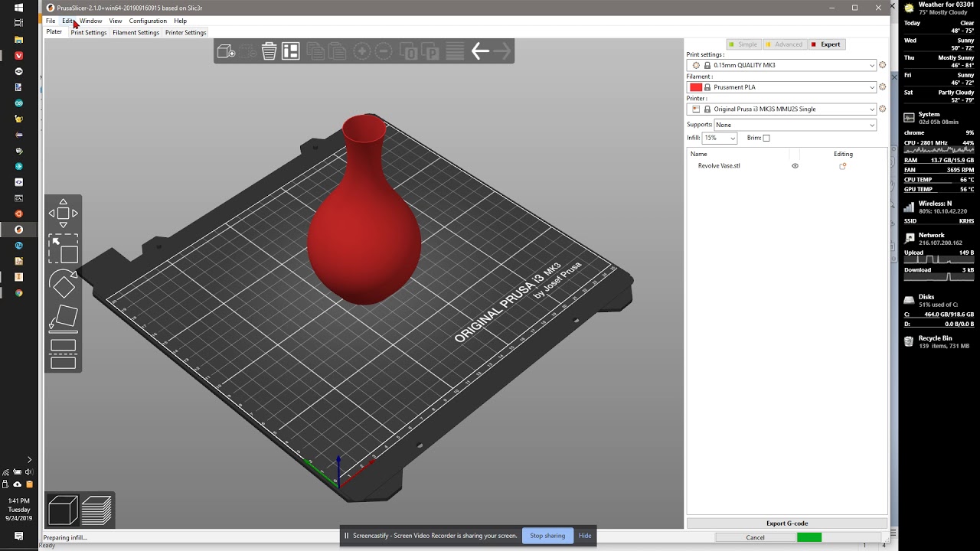The width and height of the screenshot is (980, 551).
Task: Switch to 3D editor view cube icon
Action: [x=63, y=510]
